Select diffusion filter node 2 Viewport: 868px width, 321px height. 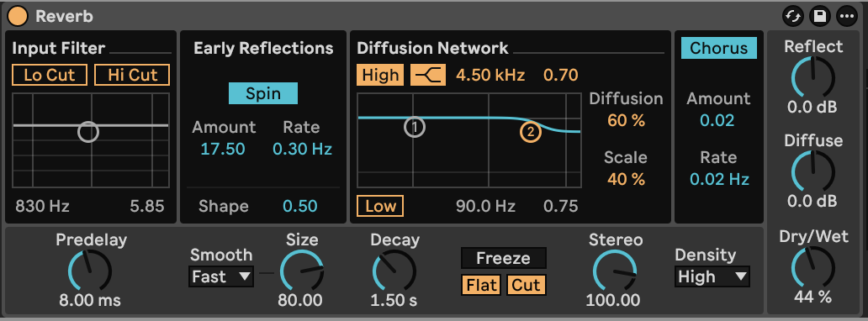coord(531,132)
